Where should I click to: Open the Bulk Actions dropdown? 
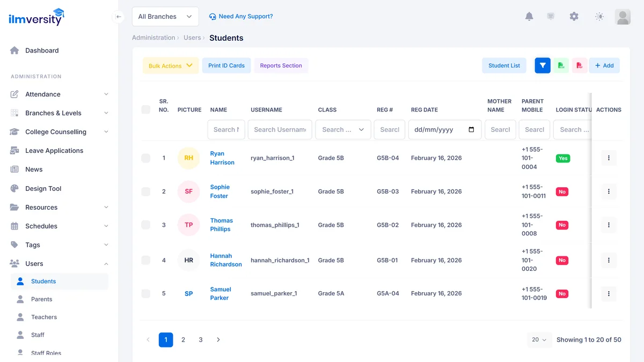pyautogui.click(x=171, y=65)
